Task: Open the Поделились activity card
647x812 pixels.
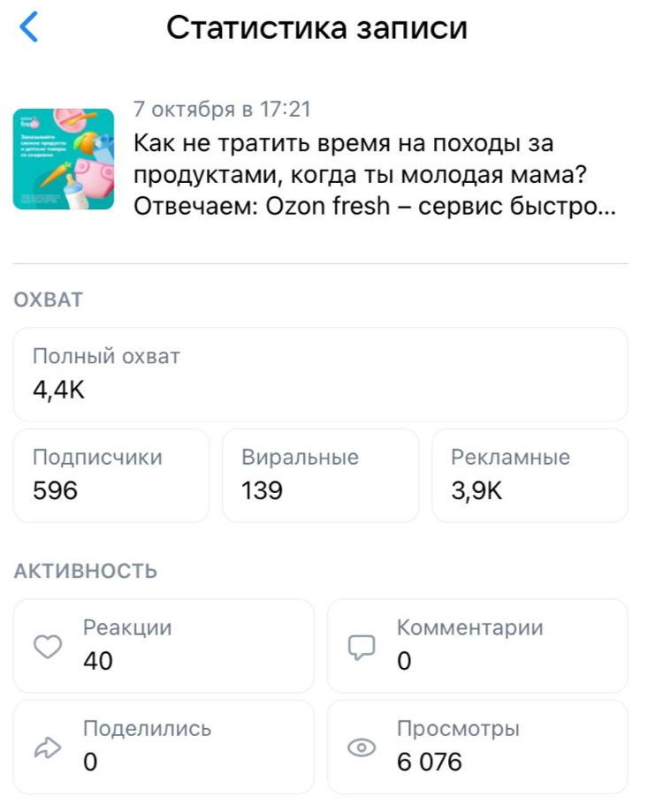Action: coord(164,747)
